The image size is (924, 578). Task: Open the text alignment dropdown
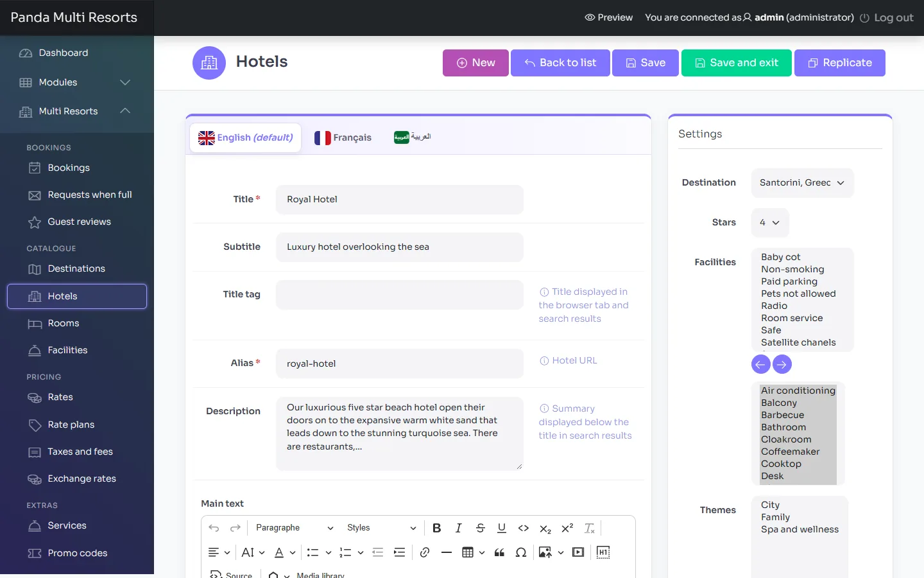pyautogui.click(x=219, y=552)
